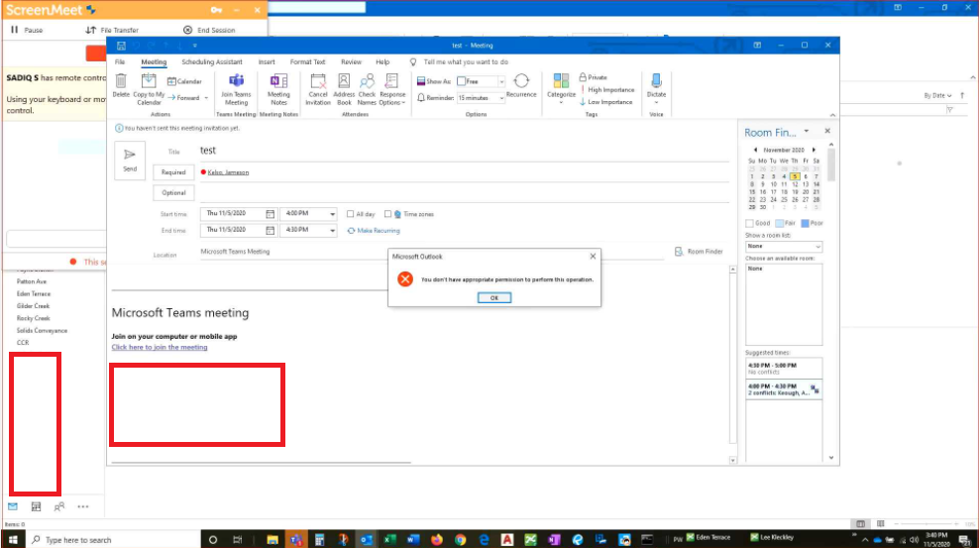Click End Session in ScreenMeet panel
The image size is (980, 548).
[209, 30]
